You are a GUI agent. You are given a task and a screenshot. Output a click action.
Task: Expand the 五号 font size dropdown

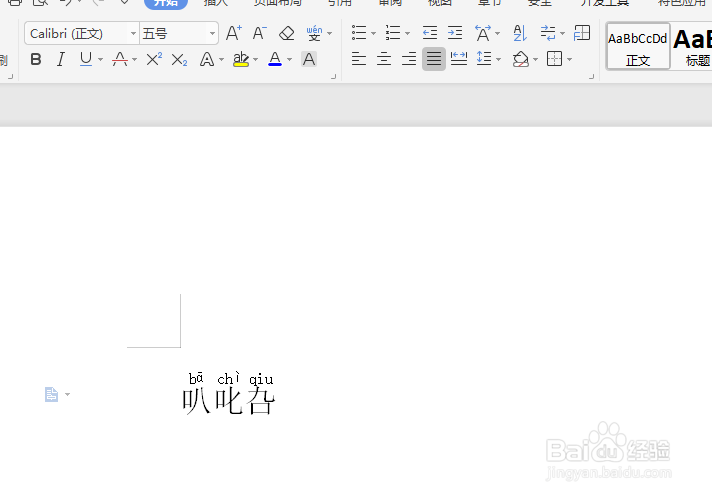(212, 34)
